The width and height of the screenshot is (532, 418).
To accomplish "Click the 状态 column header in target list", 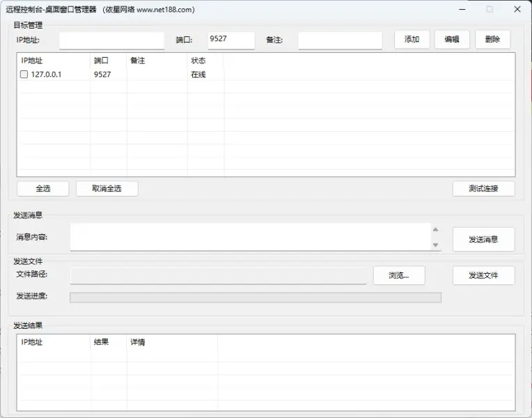I will point(205,61).
